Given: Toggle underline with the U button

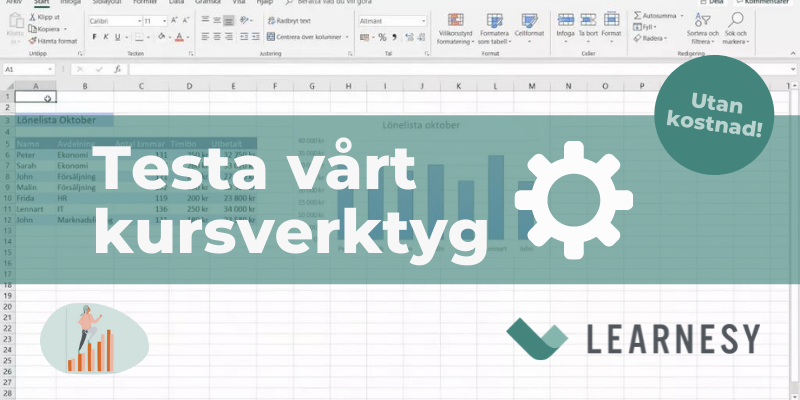Looking at the screenshot, I should coord(117,37).
